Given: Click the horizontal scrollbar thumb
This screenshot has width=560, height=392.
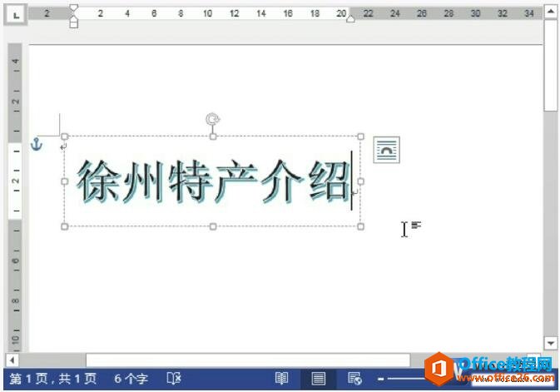Looking at the screenshot, I should (x=248, y=360).
